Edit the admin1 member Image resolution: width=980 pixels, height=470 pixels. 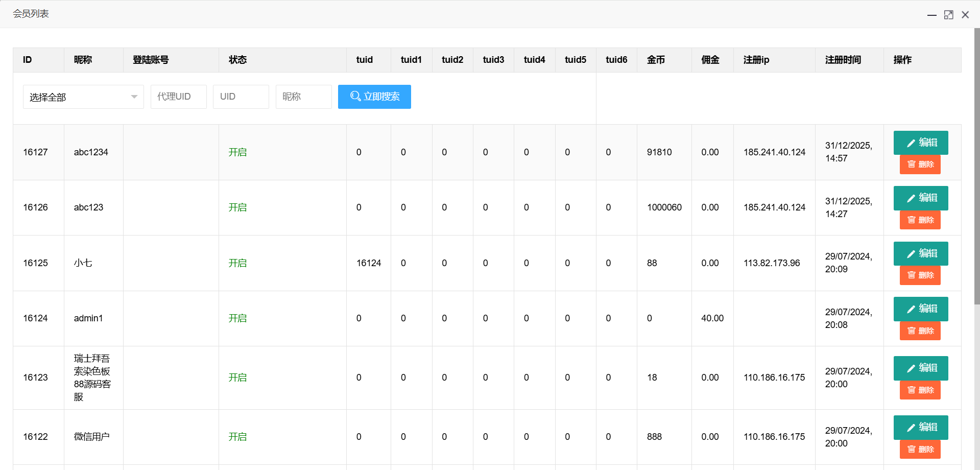pos(920,309)
